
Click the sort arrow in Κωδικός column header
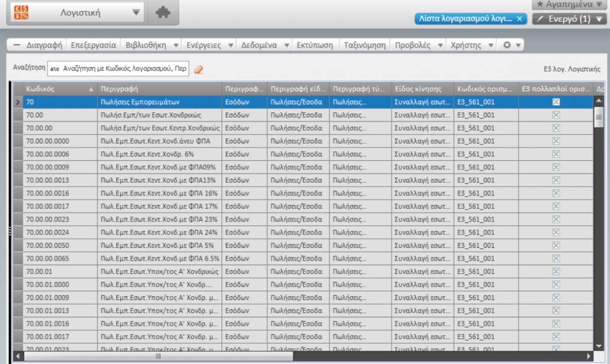(91, 89)
